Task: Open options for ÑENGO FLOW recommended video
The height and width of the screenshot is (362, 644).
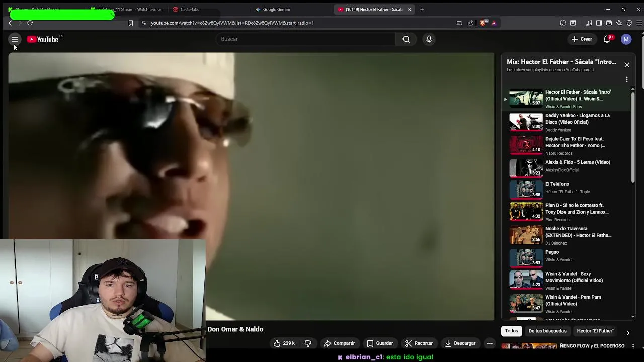Action: click(633, 346)
